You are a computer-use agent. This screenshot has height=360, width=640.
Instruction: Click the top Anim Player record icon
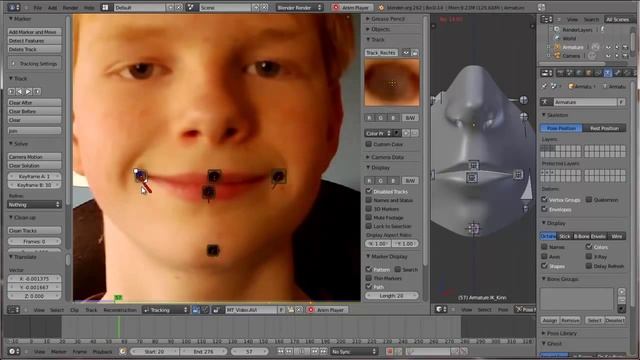click(336, 7)
